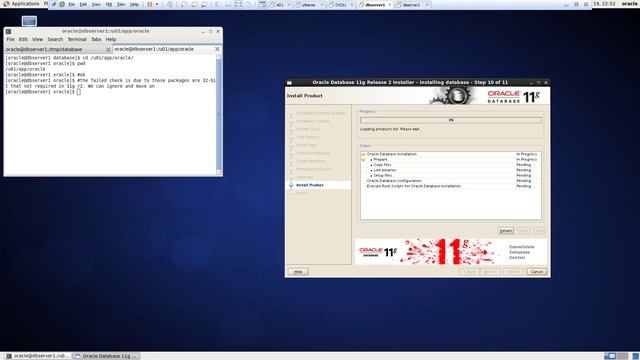Select the Copy files status row
The image size is (640, 360).
(x=451, y=165)
